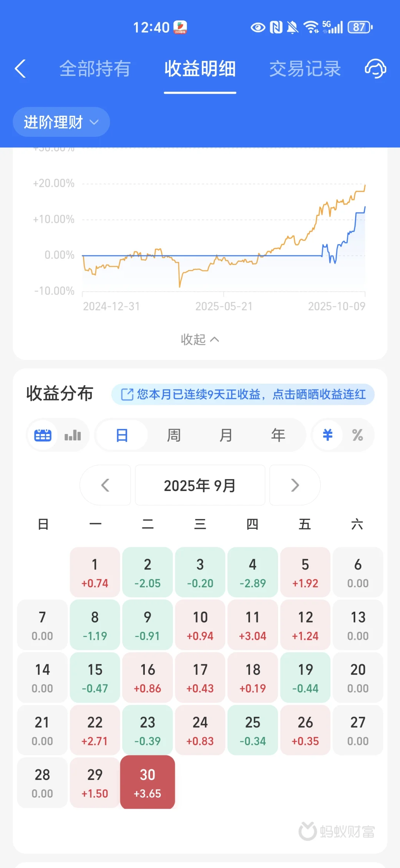
Task: Select 日 period option
Action: click(x=122, y=435)
